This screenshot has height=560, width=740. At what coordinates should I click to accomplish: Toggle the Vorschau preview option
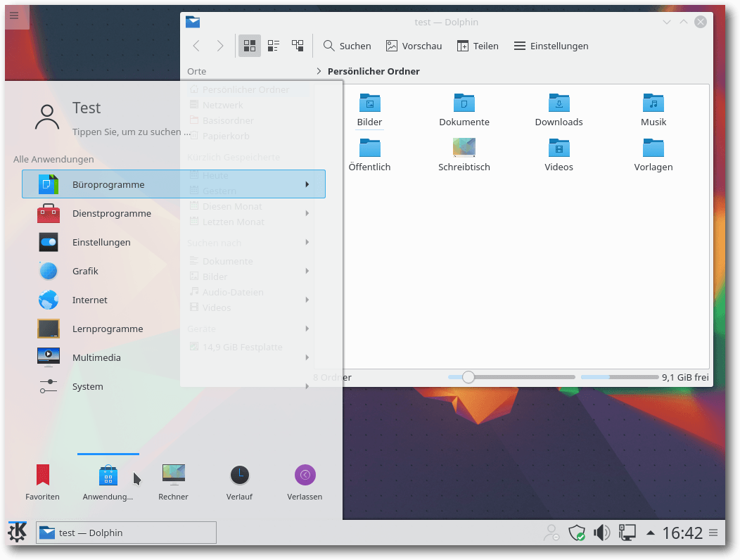pos(414,46)
